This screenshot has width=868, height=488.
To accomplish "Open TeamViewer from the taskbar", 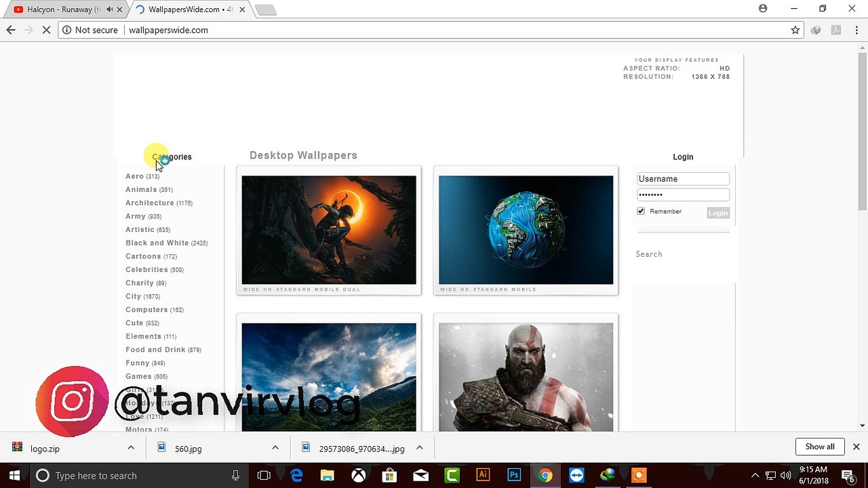I will 576,475.
